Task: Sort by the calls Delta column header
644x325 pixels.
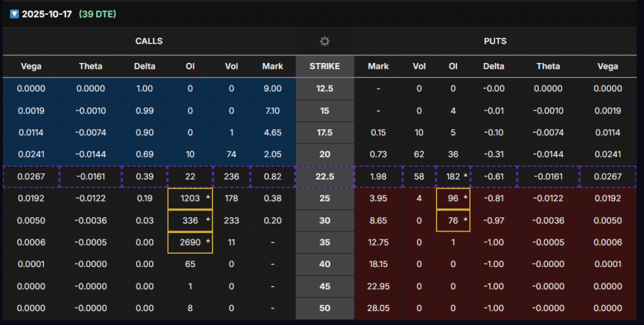Action: tap(145, 66)
